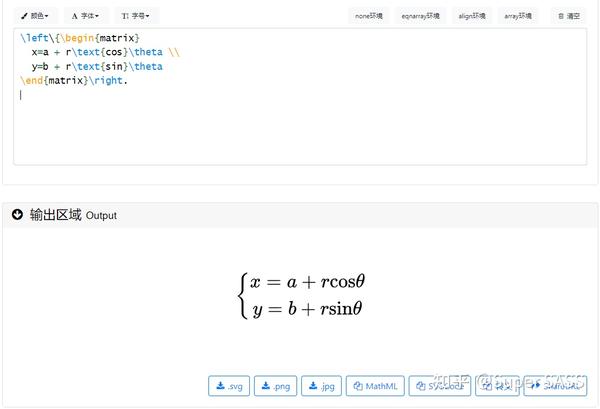This screenshot has width=600, height=409.
Task: Open the 颜色 color dropdown
Action: coord(34,16)
